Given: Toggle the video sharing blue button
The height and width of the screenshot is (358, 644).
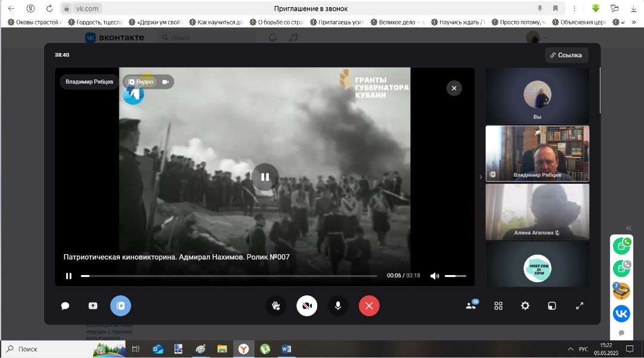Looking at the screenshot, I should pyautogui.click(x=120, y=306).
